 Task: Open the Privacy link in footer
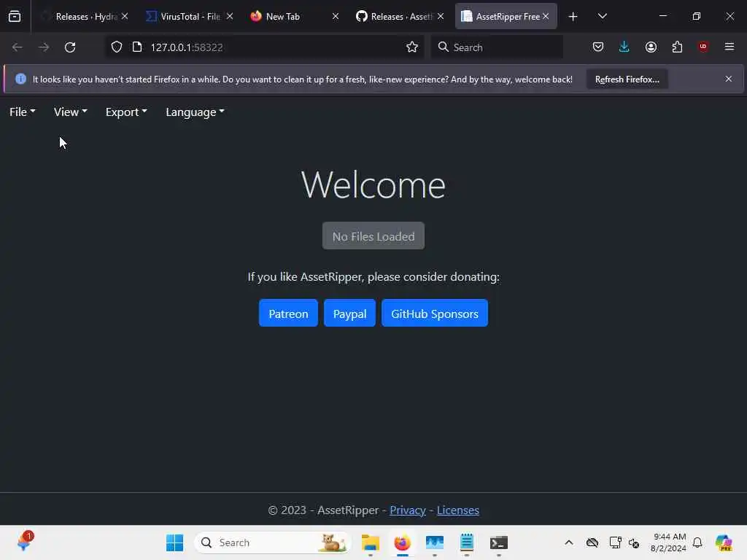(x=408, y=510)
